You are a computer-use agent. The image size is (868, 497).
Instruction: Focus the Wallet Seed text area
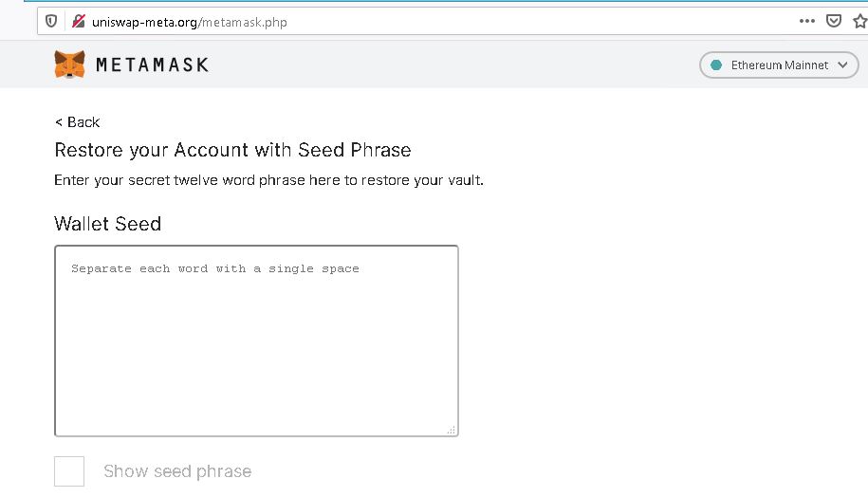pyautogui.click(x=256, y=341)
